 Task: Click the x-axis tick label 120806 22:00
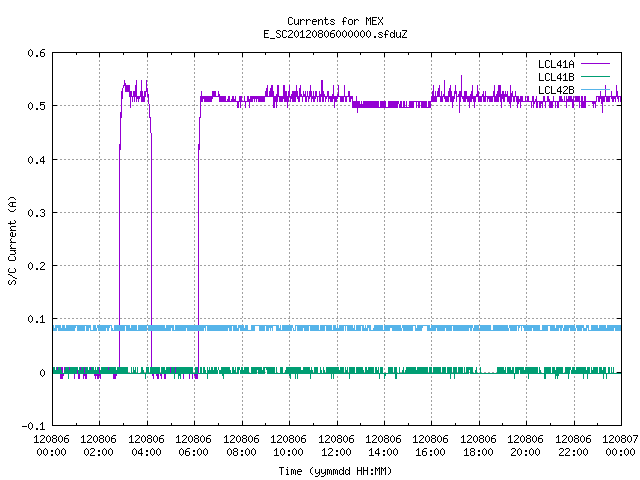coord(573,446)
